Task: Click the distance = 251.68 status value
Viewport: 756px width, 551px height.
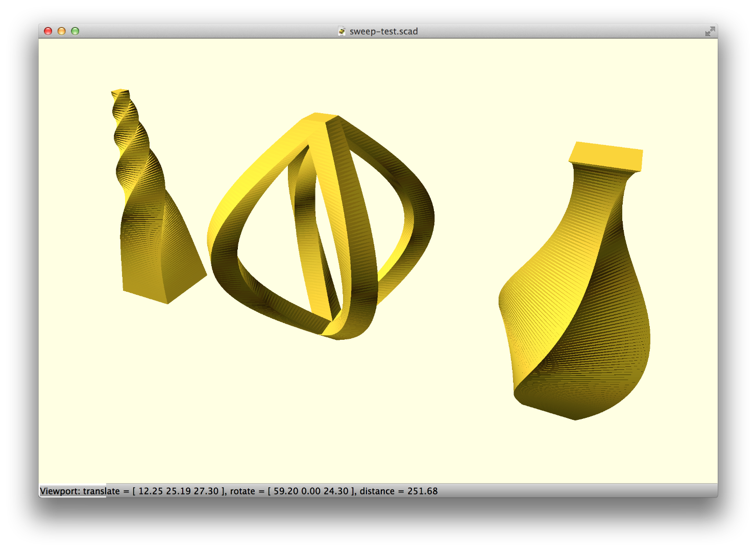Action: pyautogui.click(x=399, y=491)
